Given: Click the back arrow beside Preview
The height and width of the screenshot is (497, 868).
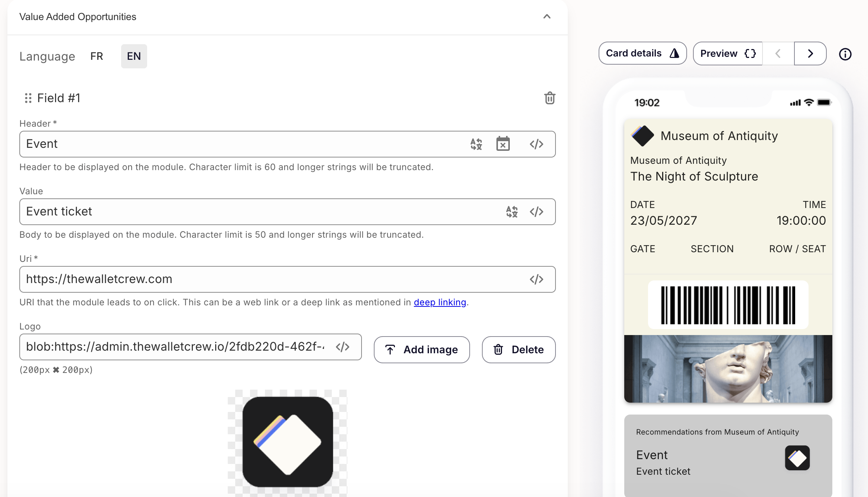Looking at the screenshot, I should tap(777, 53).
